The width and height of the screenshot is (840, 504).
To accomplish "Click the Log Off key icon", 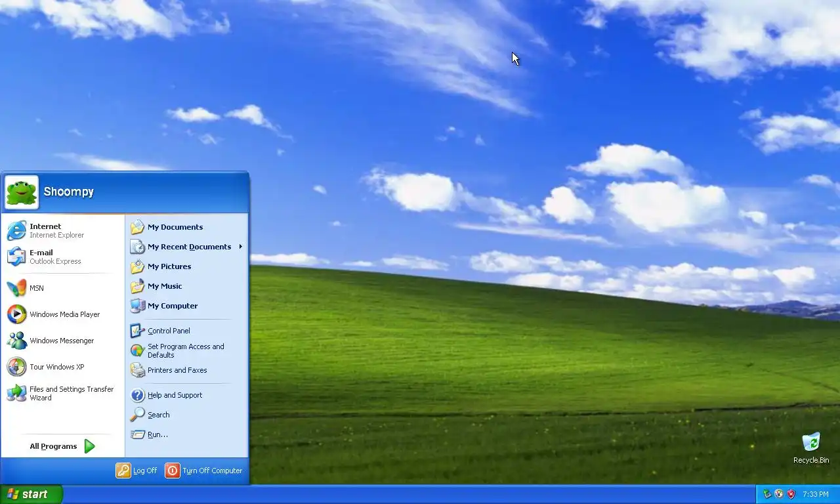I will pyautogui.click(x=123, y=471).
